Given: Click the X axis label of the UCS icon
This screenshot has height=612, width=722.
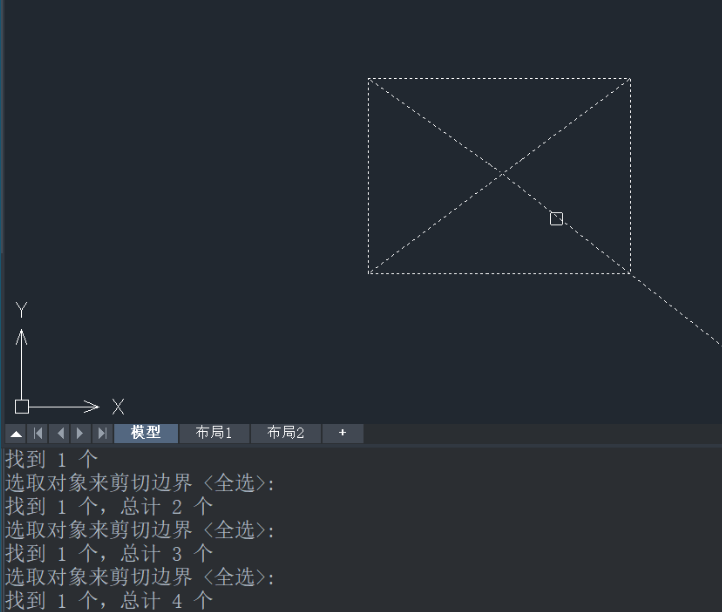Looking at the screenshot, I should click(118, 407).
